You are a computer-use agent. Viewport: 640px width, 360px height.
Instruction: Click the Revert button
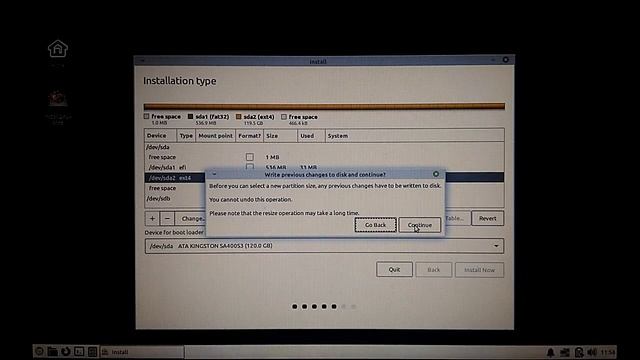pos(487,218)
